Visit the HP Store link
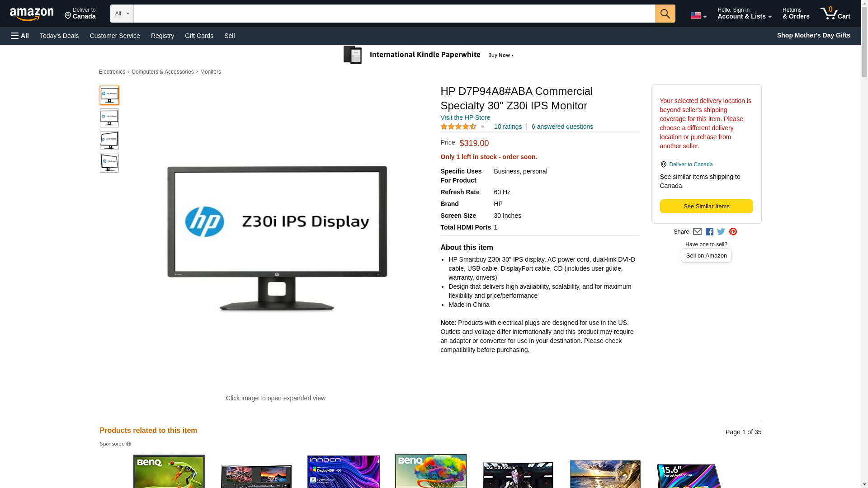 coord(465,117)
